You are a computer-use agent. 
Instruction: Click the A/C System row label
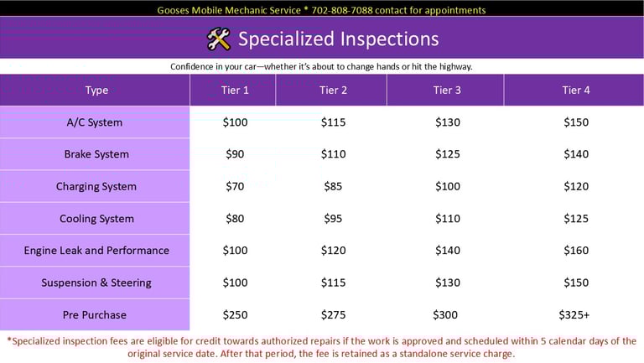click(x=95, y=122)
